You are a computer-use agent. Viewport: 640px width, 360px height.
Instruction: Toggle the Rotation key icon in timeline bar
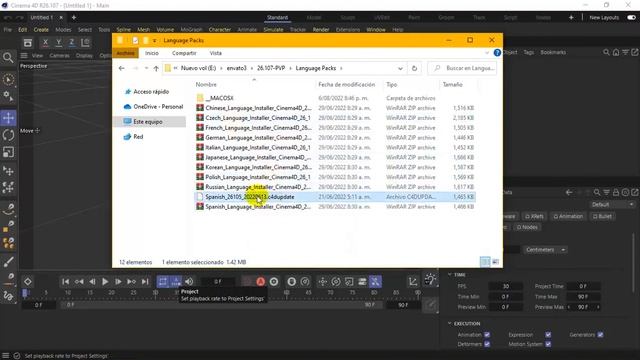[x=336, y=282]
